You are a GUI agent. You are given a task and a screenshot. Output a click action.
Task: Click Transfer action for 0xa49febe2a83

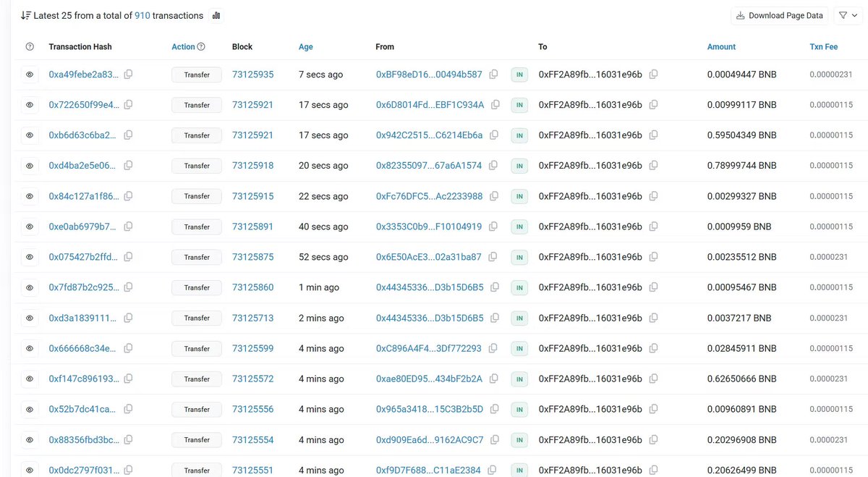(197, 75)
